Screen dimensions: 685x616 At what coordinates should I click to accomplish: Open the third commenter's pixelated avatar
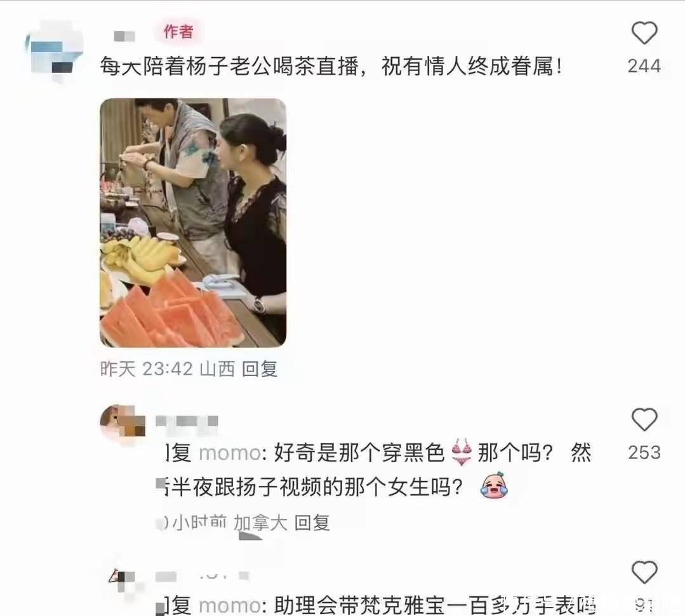pos(123,580)
